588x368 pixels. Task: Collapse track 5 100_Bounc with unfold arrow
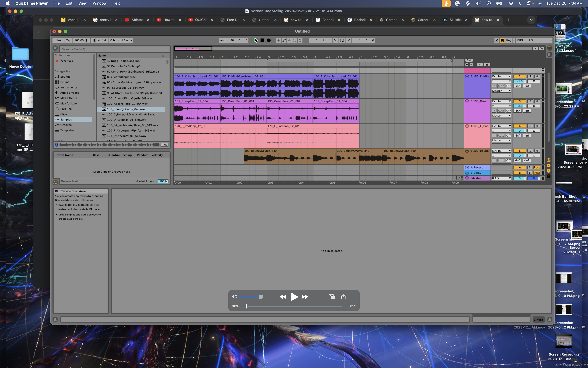pyautogui.click(x=467, y=151)
